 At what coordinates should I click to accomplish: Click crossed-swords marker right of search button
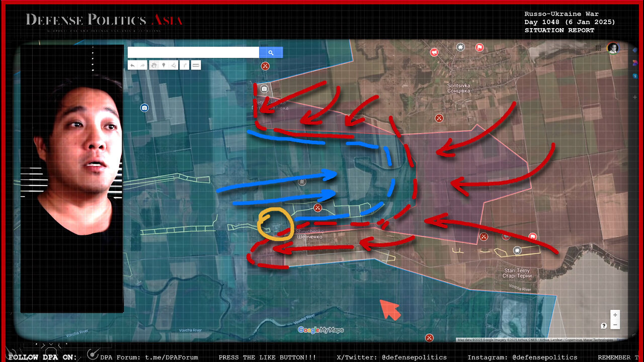tap(265, 66)
